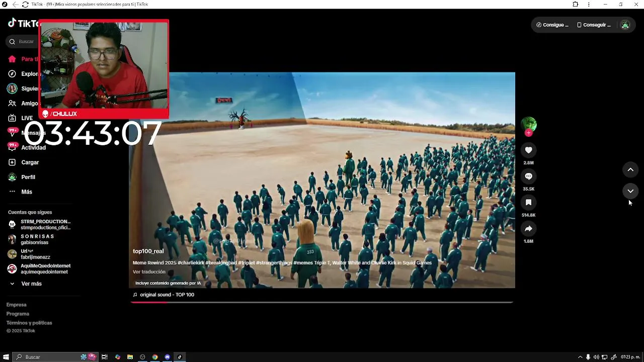
Task: Open the Empresa footer link
Action: pos(16,305)
